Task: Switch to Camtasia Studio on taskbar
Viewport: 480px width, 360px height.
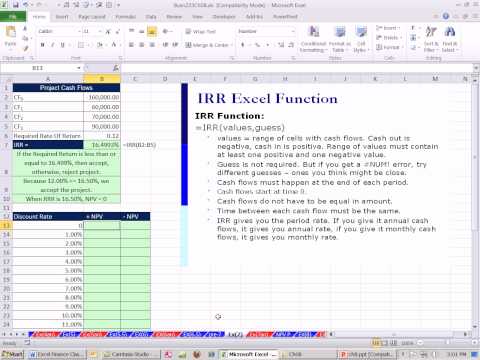Action: pos(130,354)
